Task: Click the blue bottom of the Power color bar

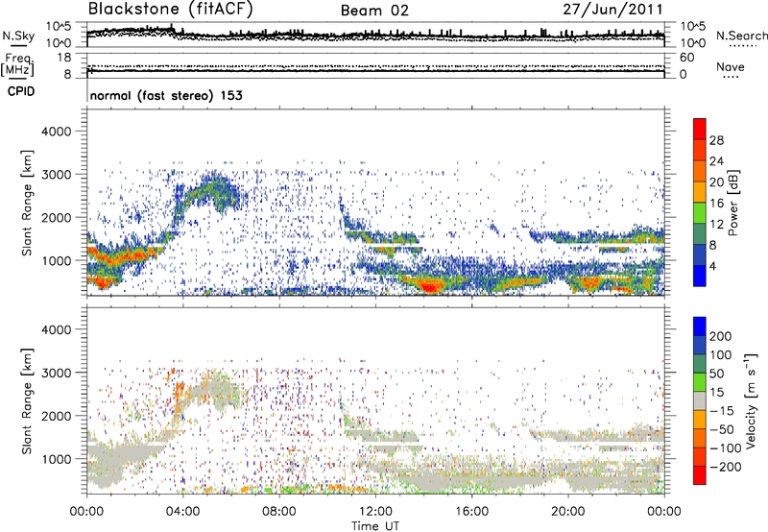Action: tap(700, 276)
